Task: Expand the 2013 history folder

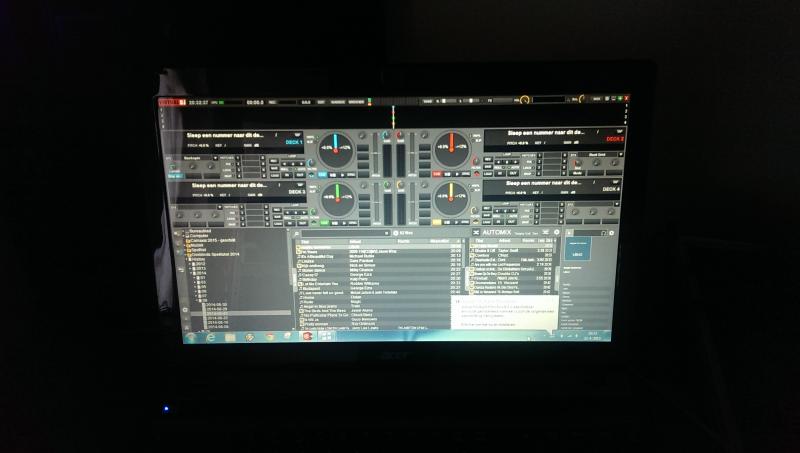Action: (190, 268)
